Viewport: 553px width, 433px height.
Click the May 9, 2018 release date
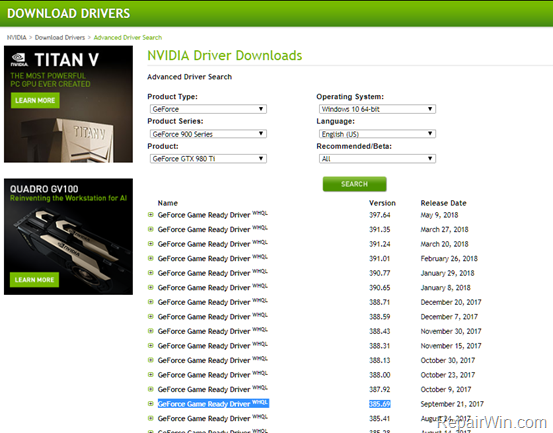(x=439, y=215)
